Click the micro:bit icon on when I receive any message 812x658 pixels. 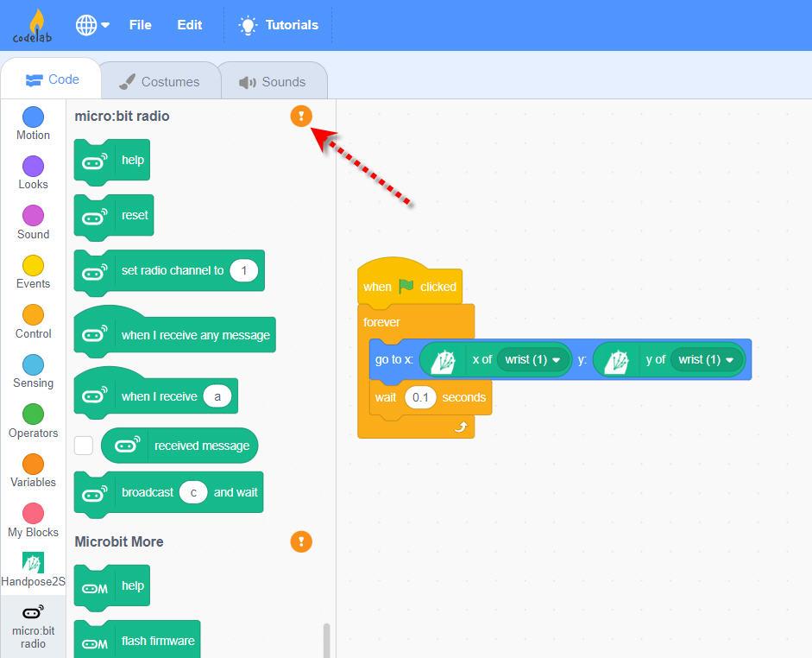pyautogui.click(x=95, y=334)
